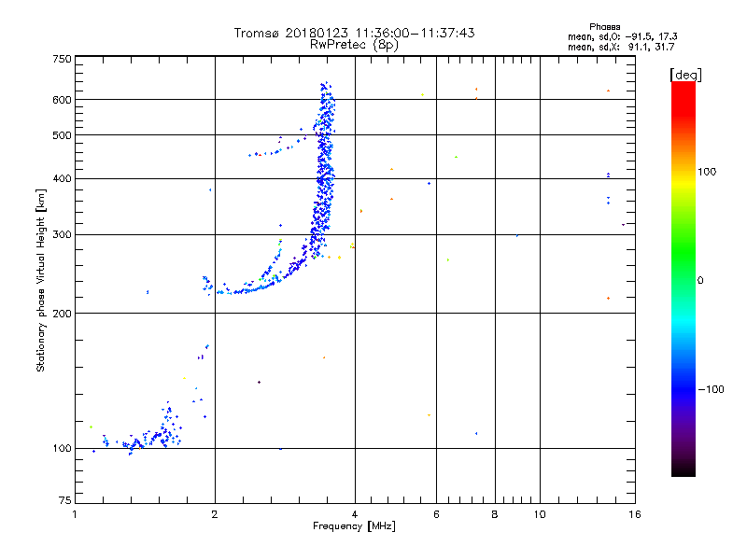Click the x-axis tick label "2"
Viewport: 747px width, 560px height.
(215, 514)
